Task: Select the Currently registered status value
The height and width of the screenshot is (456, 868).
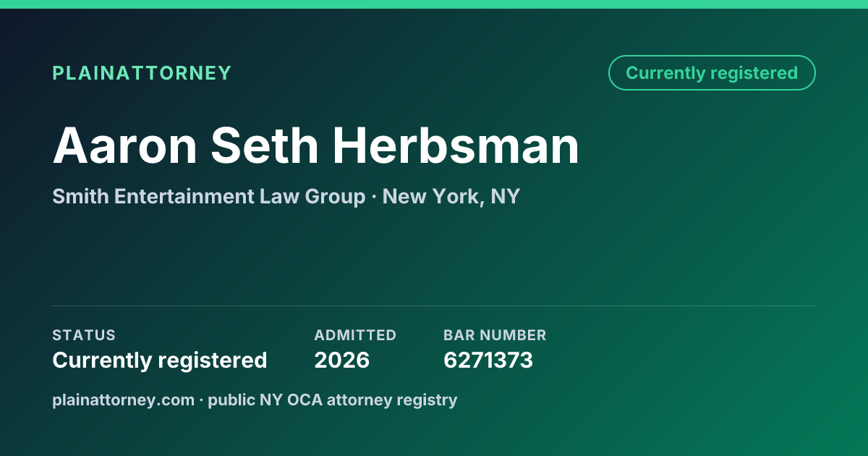Action: pos(160,360)
